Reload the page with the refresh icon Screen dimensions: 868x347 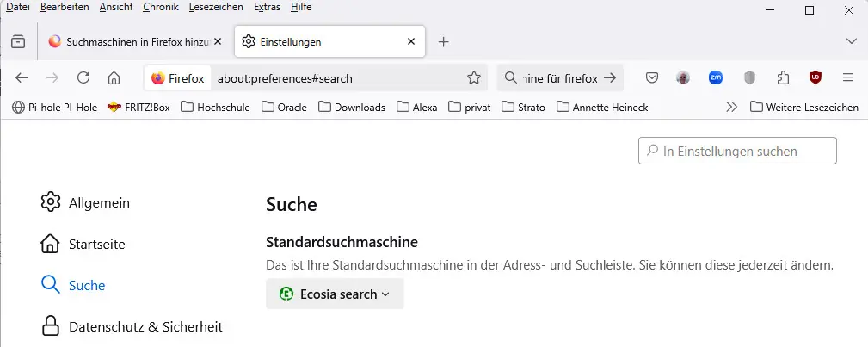click(x=83, y=77)
